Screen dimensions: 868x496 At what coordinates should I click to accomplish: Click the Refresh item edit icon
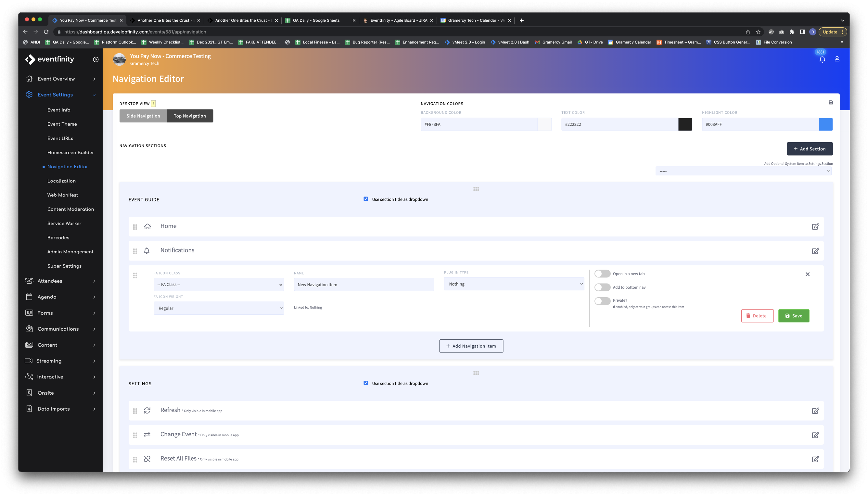[815, 411]
